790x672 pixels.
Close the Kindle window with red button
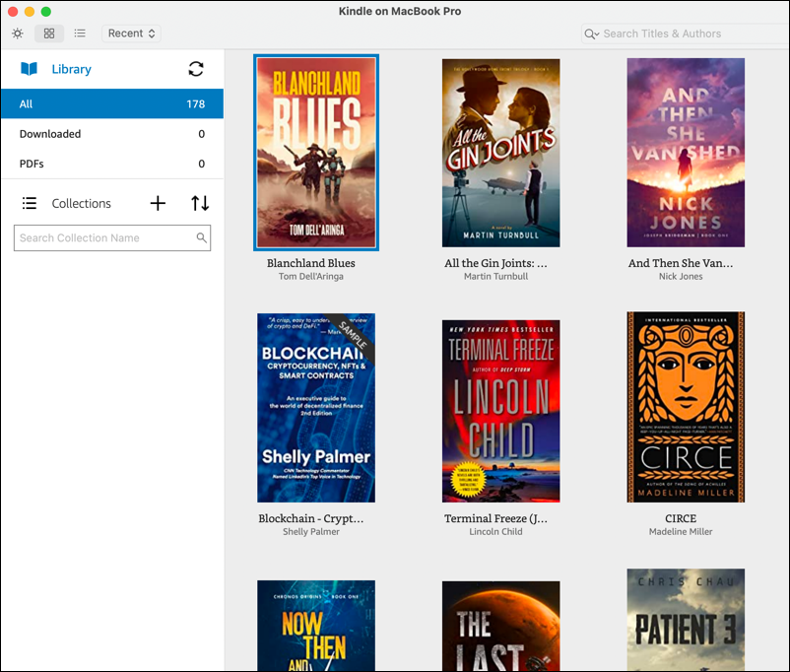coord(13,12)
